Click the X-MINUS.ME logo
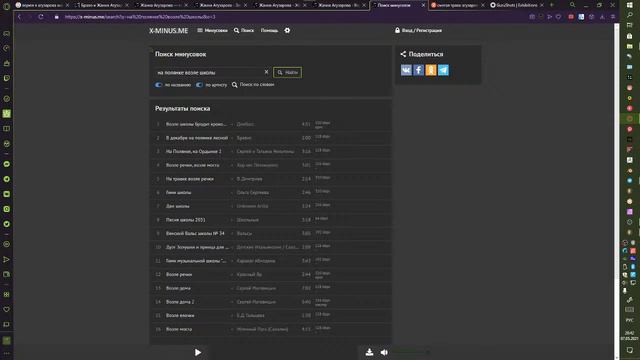Image resolution: width=640 pixels, height=360 pixels. 169,31
